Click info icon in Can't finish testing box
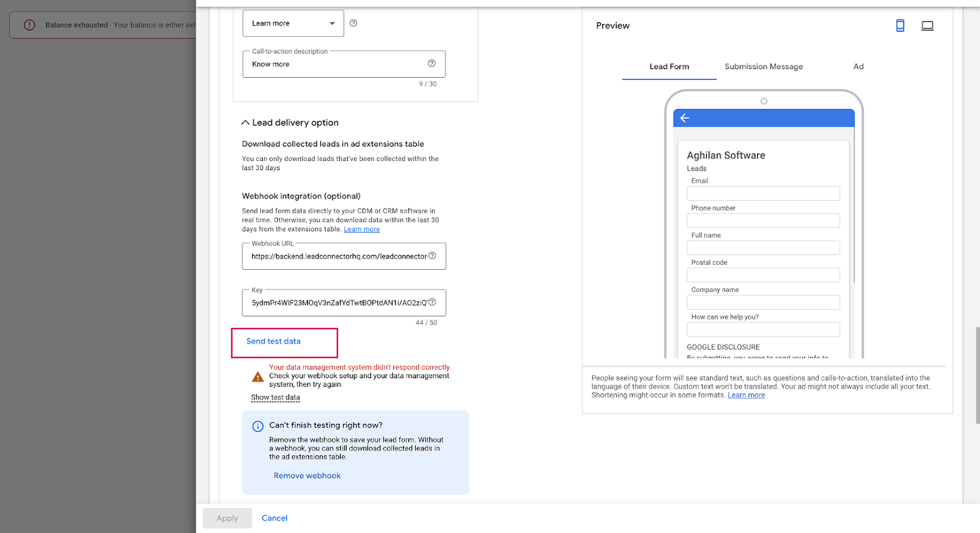The image size is (980, 533). [258, 426]
